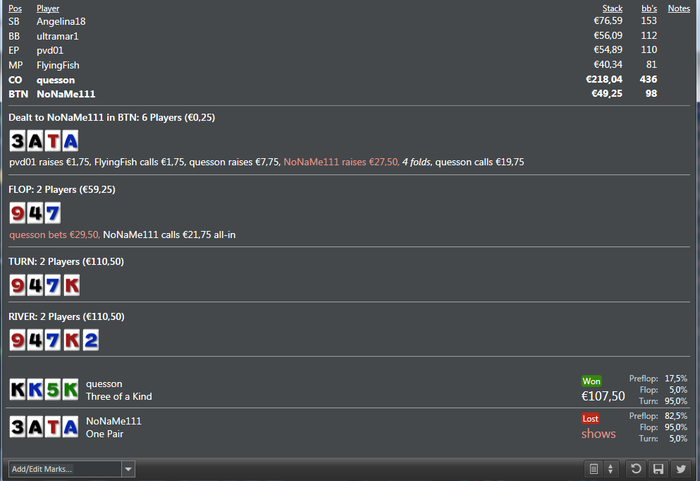Click the Add/Edit Marks input field

(x=65, y=469)
